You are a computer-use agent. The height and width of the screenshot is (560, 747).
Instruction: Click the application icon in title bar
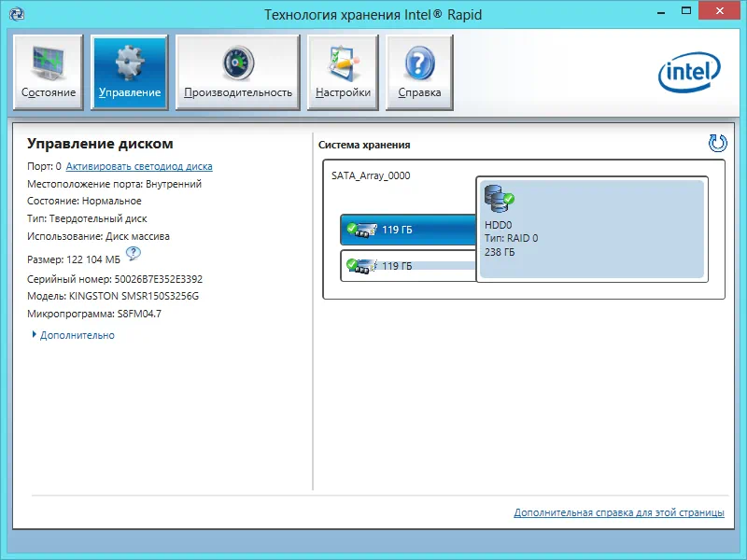click(17, 14)
